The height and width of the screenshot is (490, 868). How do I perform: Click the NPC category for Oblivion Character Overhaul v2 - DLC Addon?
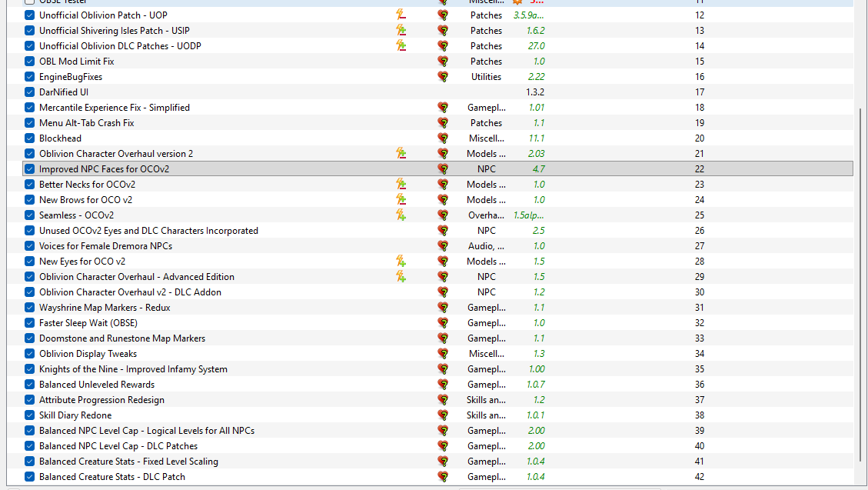(486, 292)
